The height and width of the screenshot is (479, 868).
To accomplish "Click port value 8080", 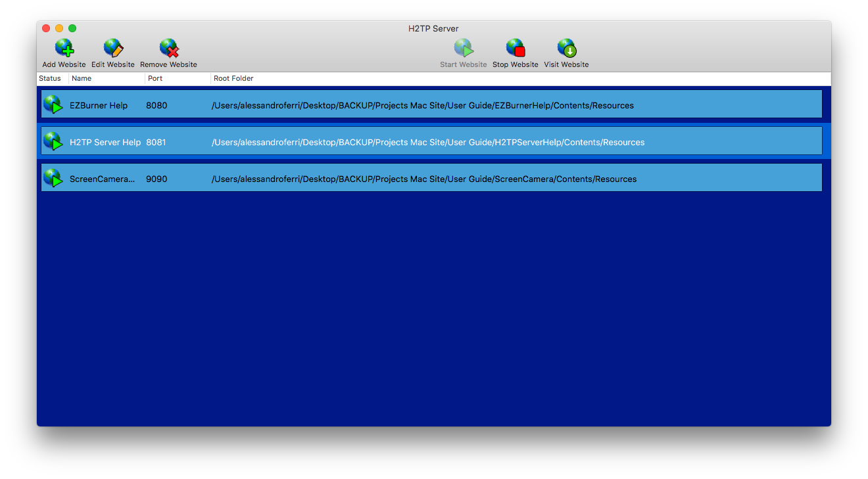I will coord(157,105).
